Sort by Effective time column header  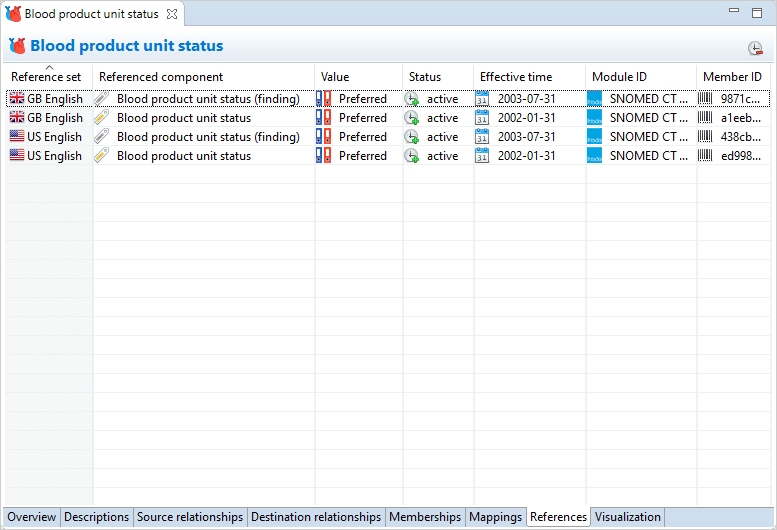516,77
